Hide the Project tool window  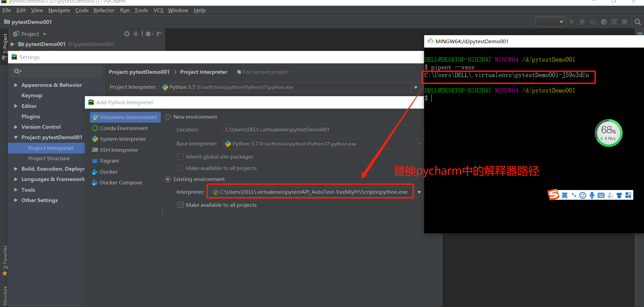coord(160,34)
